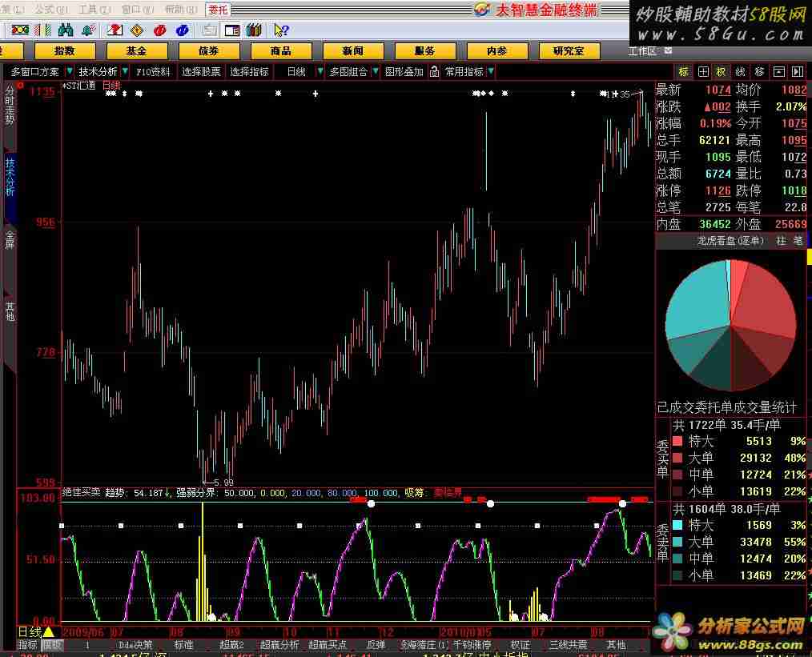Click the red 特大 buy-order legend swatch

coord(677,441)
